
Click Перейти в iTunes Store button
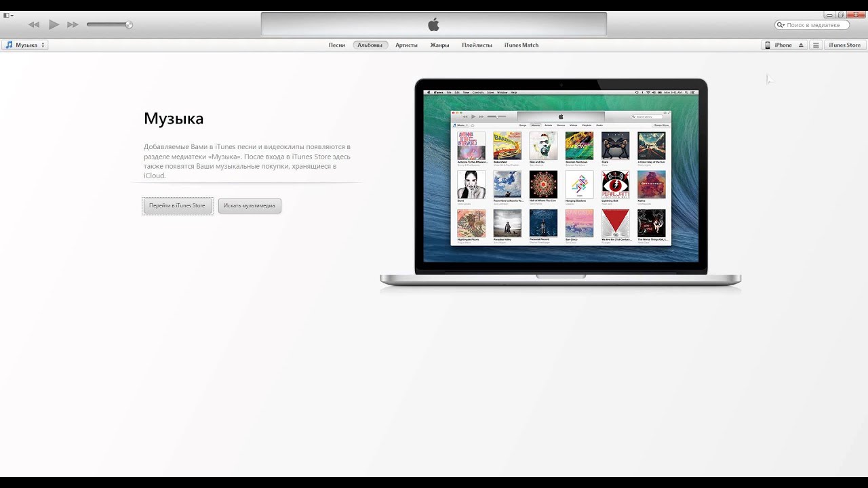pos(177,205)
